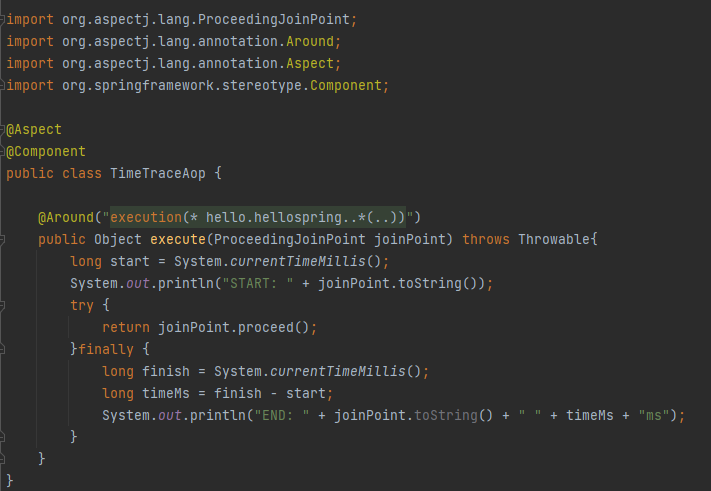Click fold marker at finally closing brace
This screenshot has height=491, width=711.
(2, 437)
